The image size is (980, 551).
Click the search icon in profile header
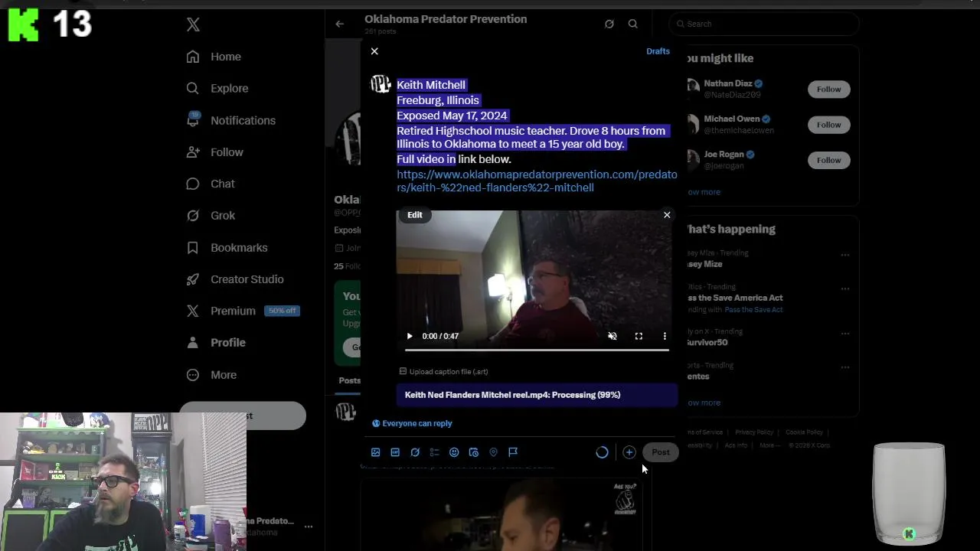tap(633, 24)
